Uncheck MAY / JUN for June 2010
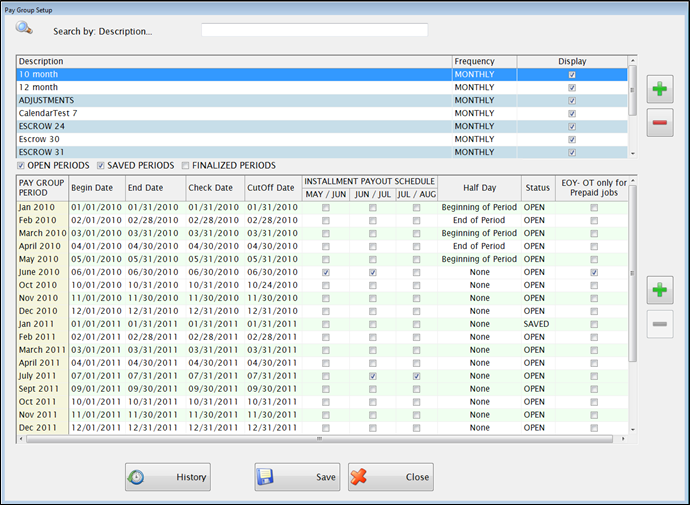The image size is (690, 505). coord(326,273)
